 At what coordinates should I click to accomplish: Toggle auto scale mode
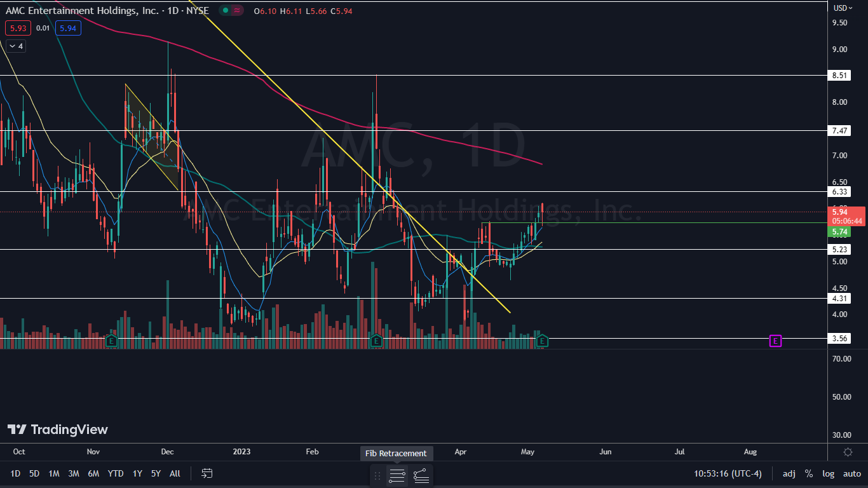click(851, 473)
